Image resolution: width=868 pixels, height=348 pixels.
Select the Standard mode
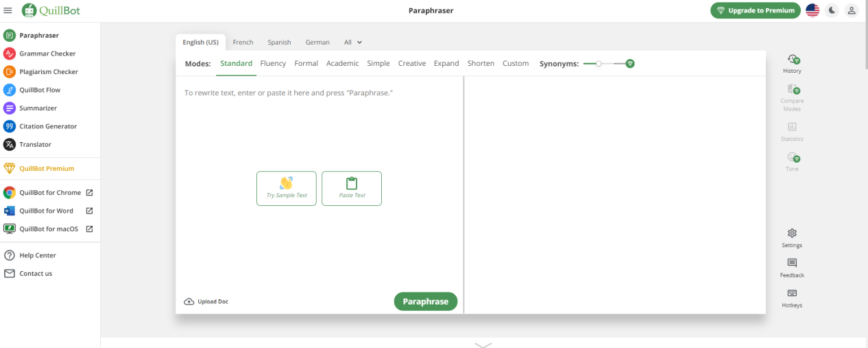pos(236,63)
